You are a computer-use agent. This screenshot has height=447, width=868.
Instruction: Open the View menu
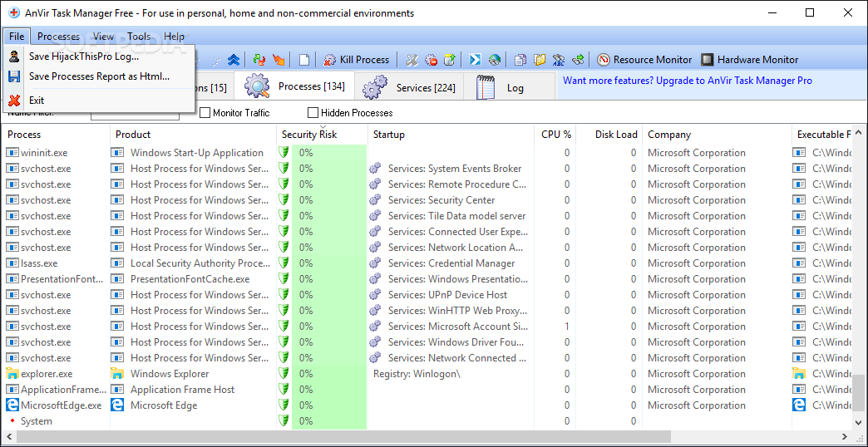coord(104,37)
